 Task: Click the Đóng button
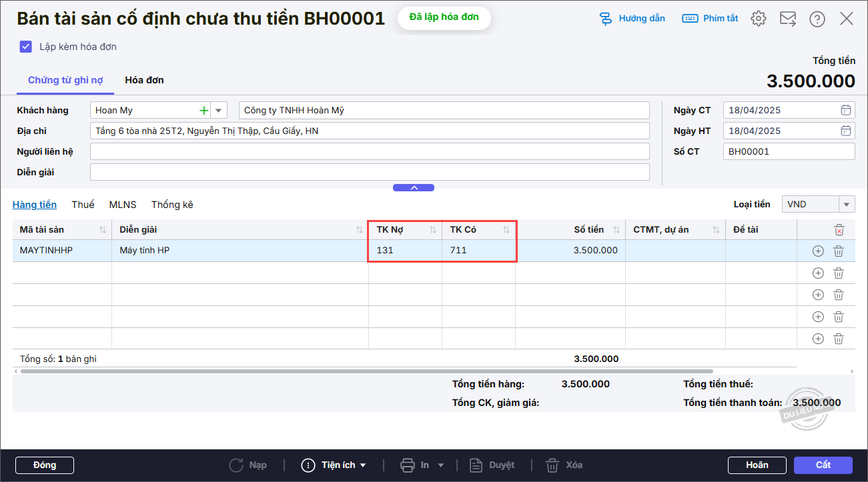pyautogui.click(x=45, y=465)
